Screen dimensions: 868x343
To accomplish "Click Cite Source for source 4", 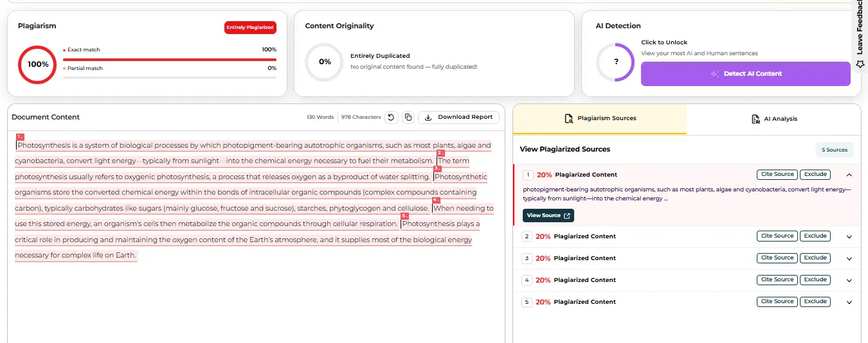I will (777, 280).
